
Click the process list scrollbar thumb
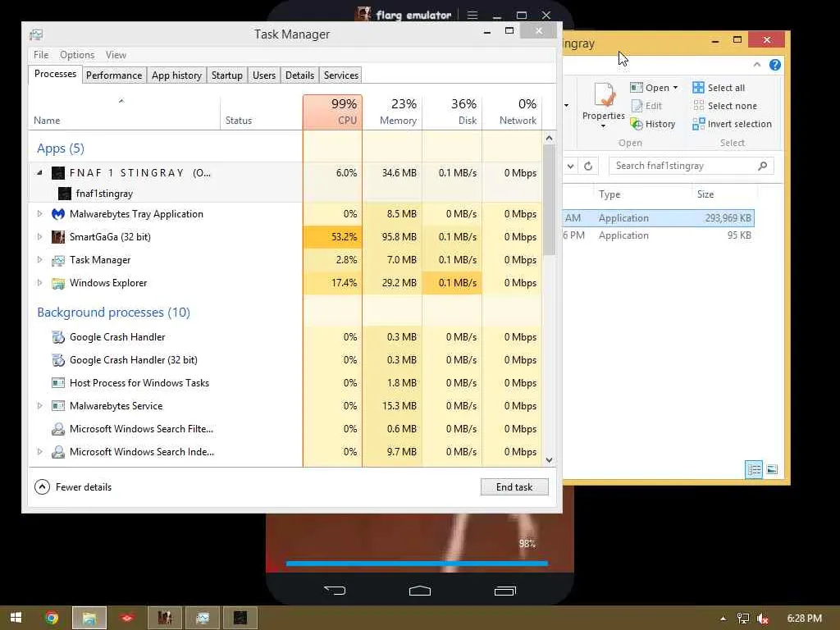tap(549, 200)
